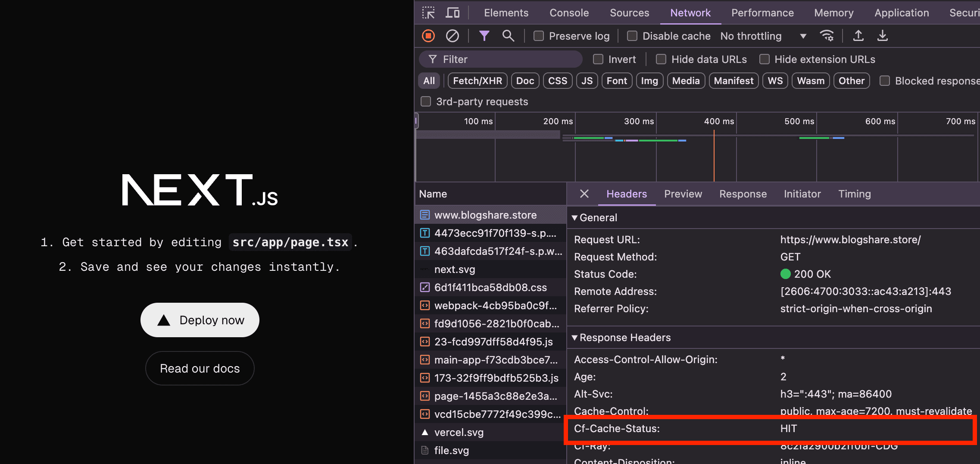Filter by WS type
The height and width of the screenshot is (464, 980).
coord(775,81)
